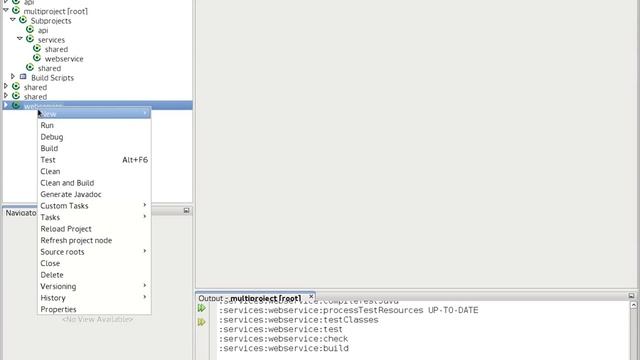This screenshot has width=640, height=360.
Task: Click the processTestResources UP-TO-DATE output line
Action: coord(349,310)
